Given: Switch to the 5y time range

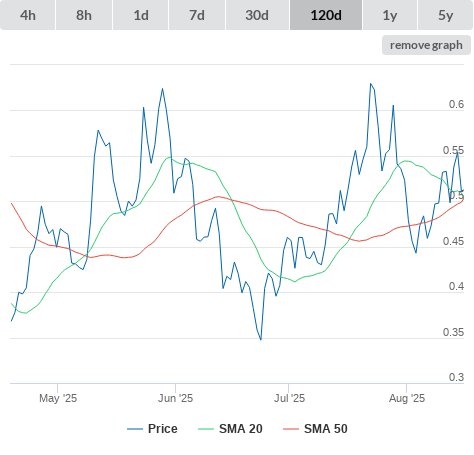Looking at the screenshot, I should (x=446, y=15).
